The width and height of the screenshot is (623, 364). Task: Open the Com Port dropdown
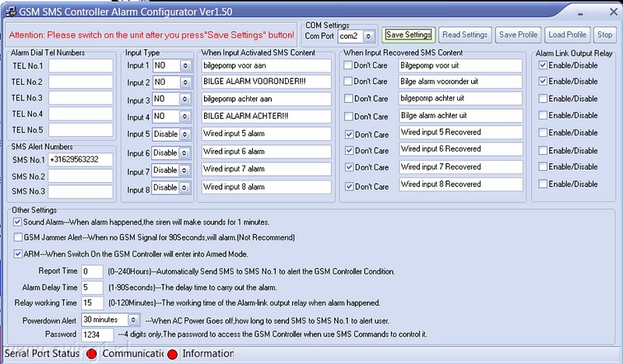click(368, 37)
